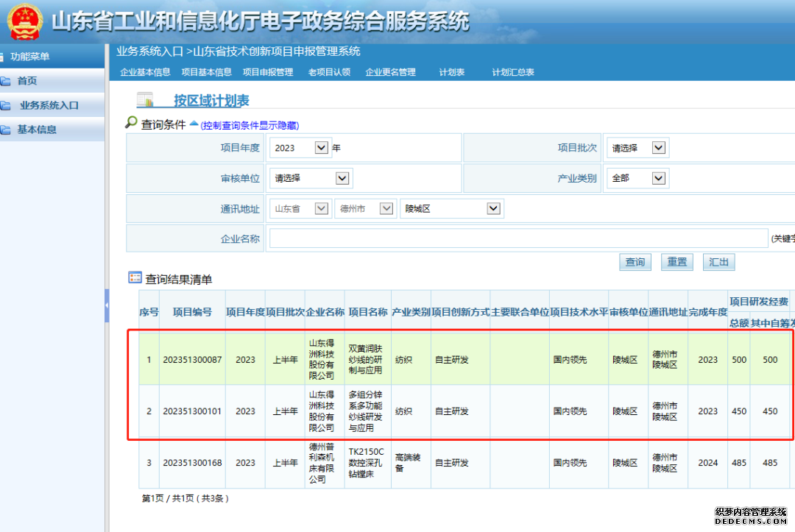Select project number 202351300101
The height and width of the screenshot is (532, 795).
[x=192, y=411]
